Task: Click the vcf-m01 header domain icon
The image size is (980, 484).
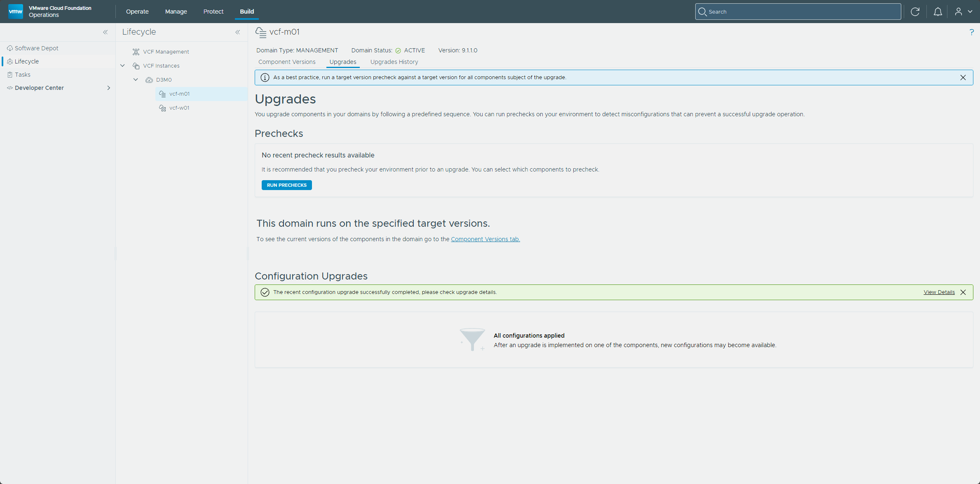Action: click(261, 32)
